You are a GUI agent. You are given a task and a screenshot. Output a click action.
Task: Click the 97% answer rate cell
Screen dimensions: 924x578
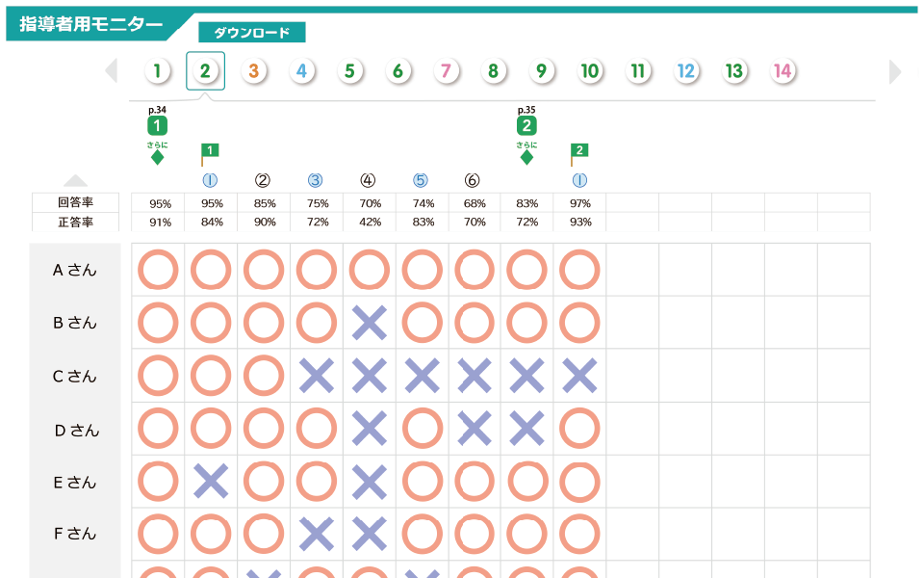click(x=579, y=203)
